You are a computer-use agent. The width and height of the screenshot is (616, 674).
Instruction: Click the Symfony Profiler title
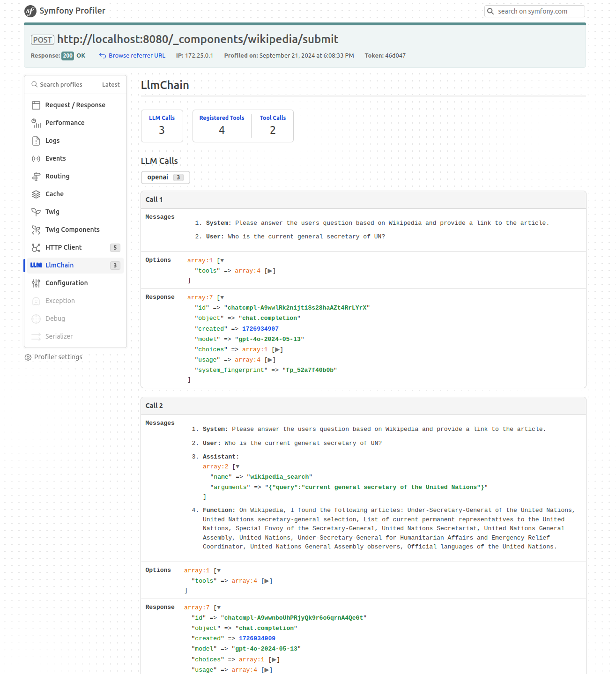point(72,11)
